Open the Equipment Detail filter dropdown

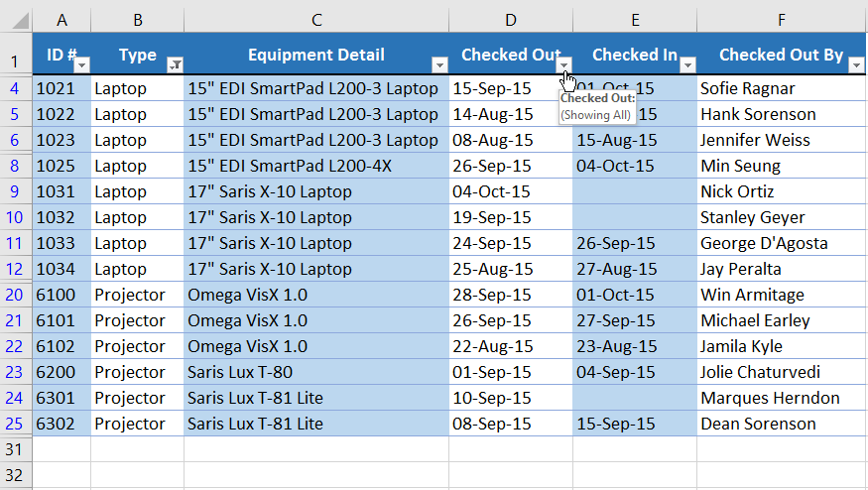coord(439,64)
